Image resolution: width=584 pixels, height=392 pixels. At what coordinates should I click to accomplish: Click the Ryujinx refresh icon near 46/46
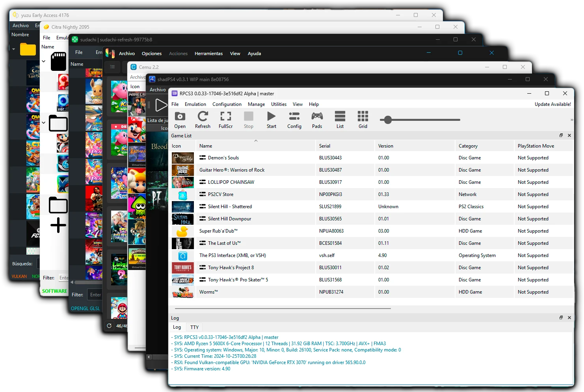(x=109, y=326)
